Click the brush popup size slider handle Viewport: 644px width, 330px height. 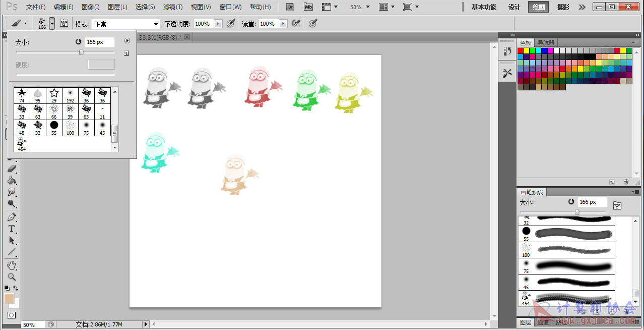pos(81,52)
